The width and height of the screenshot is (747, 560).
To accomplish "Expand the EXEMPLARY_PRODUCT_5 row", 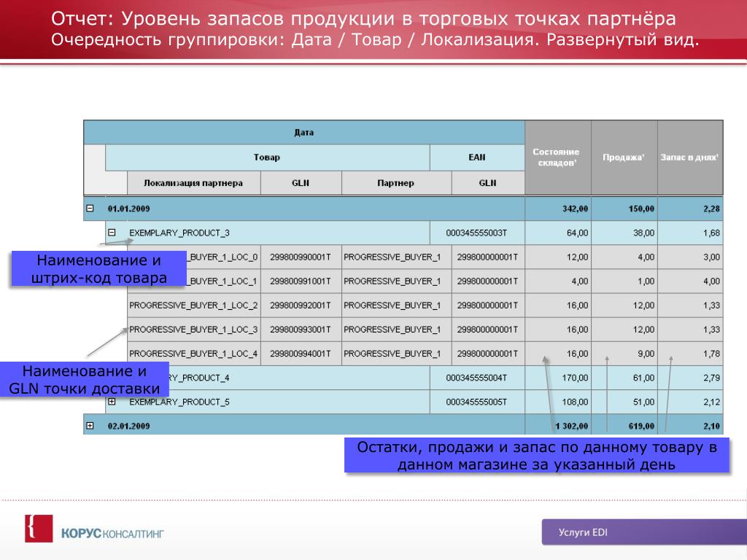I will (x=112, y=402).
